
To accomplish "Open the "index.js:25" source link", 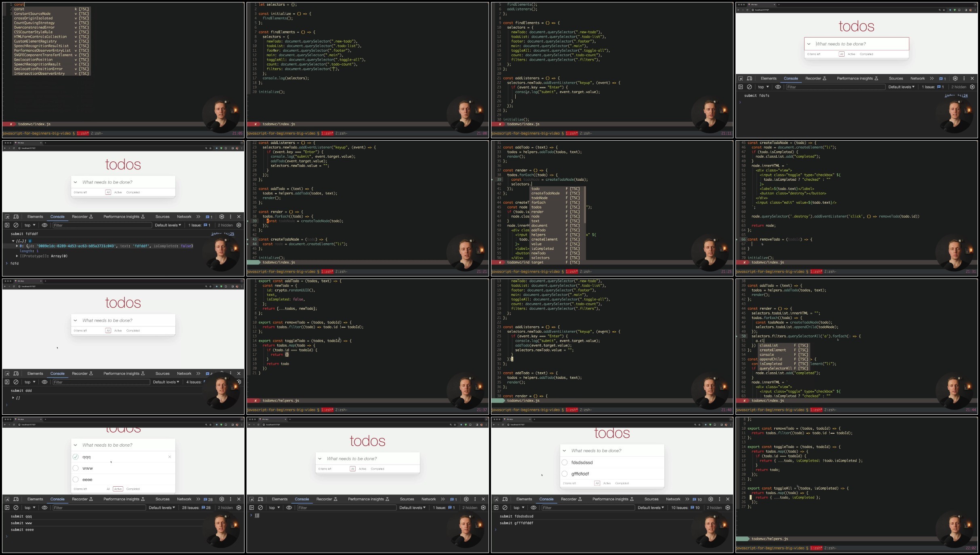I will [x=222, y=234].
